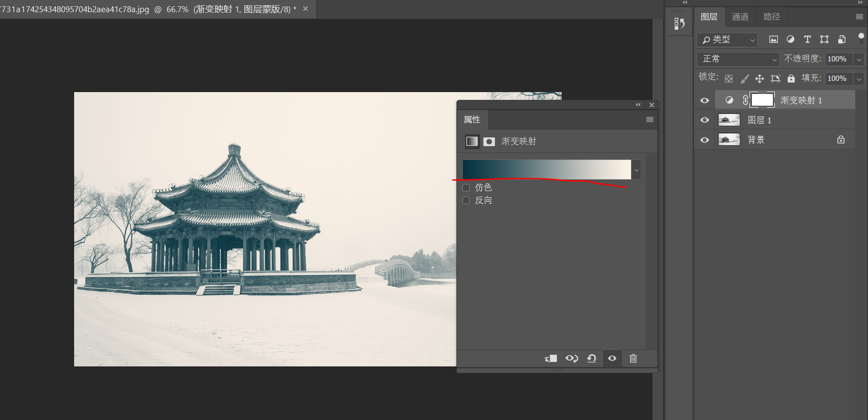
Task: Collapse the Layers panel dock to icons
Action: point(860,2)
